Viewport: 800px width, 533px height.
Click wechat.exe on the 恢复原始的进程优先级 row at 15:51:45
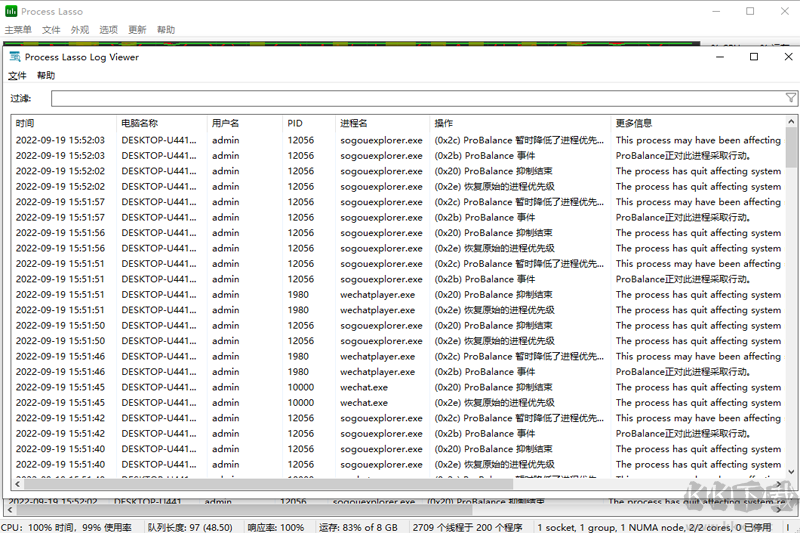click(364, 403)
